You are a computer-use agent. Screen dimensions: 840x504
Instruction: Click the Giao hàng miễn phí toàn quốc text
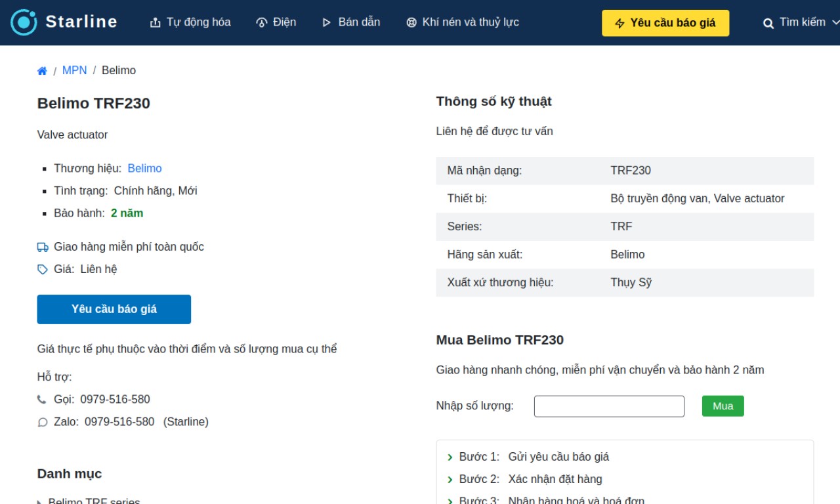tap(129, 247)
